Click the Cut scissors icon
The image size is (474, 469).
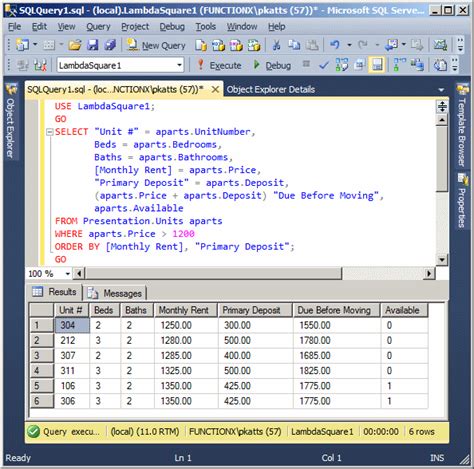point(276,45)
